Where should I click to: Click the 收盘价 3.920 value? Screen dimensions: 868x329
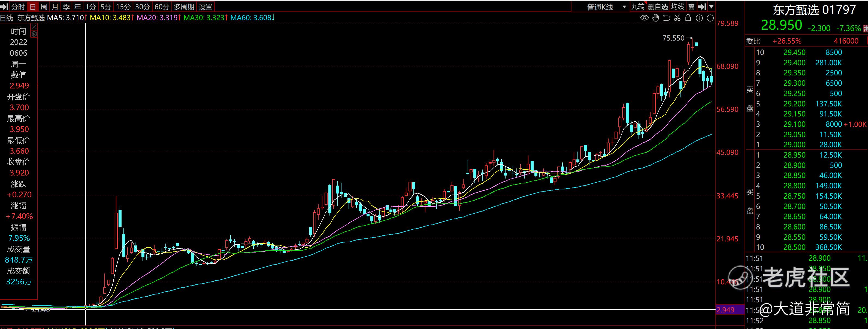(x=19, y=173)
